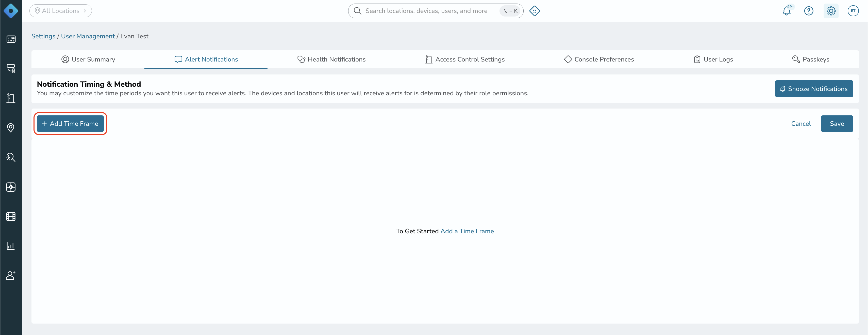
Task: Open the settings gear icon
Action: 831,11
